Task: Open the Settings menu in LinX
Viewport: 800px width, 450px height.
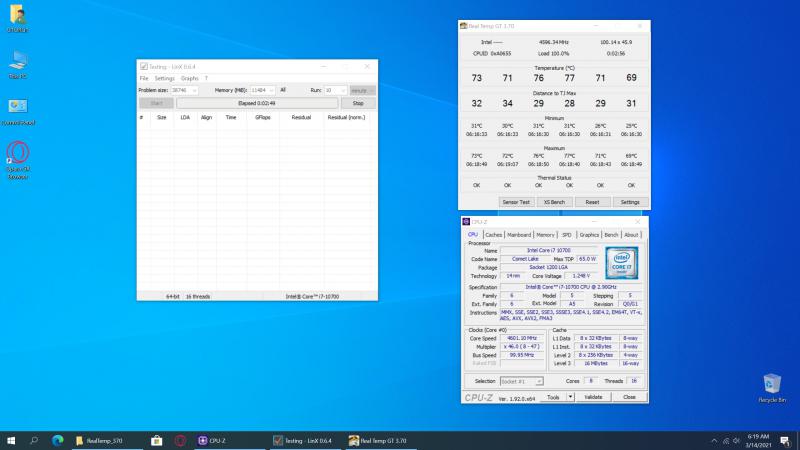Action: tap(164, 78)
